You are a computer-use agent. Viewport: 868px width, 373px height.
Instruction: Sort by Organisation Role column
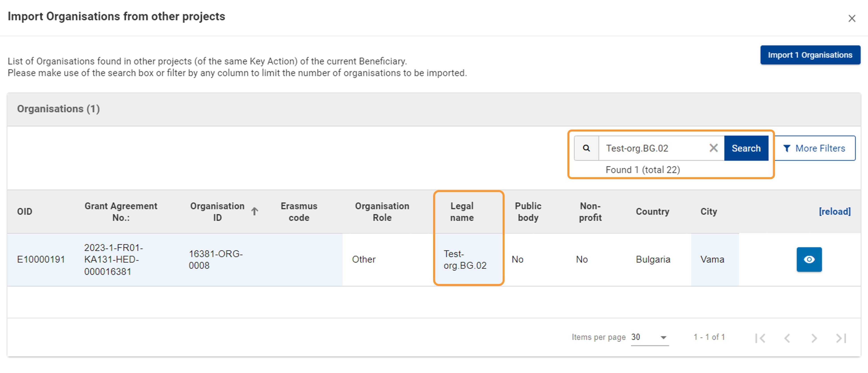pos(382,211)
